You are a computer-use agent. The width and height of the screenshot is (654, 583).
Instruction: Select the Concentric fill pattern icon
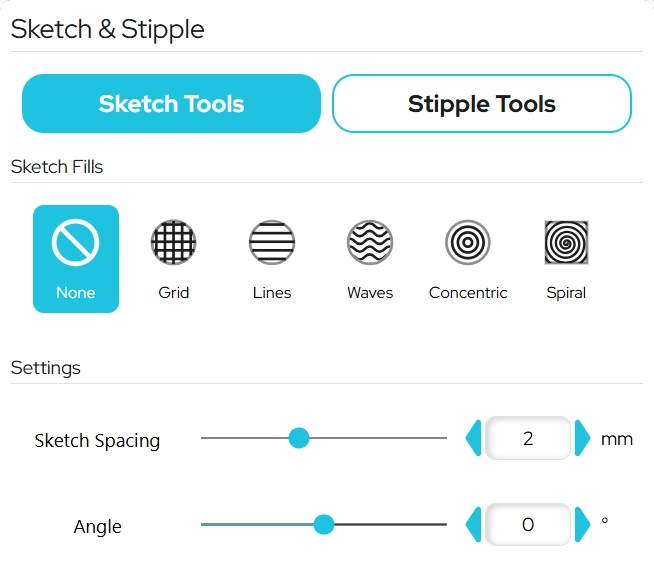click(x=468, y=243)
